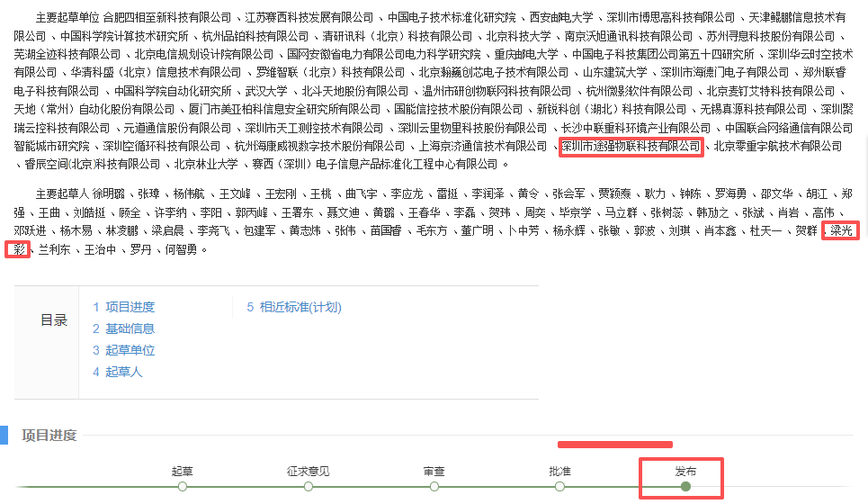The width and height of the screenshot is (868, 504).
Task: Select the text 武汉大学
Action: click(x=267, y=91)
